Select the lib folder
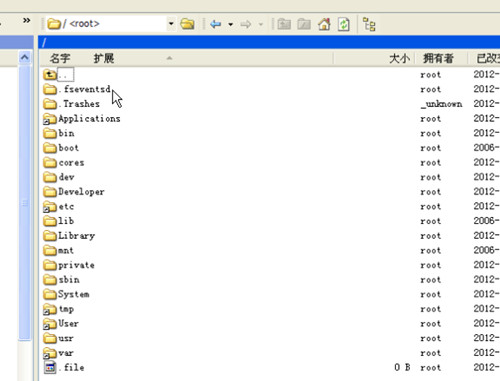The width and height of the screenshot is (500, 381). point(59,221)
